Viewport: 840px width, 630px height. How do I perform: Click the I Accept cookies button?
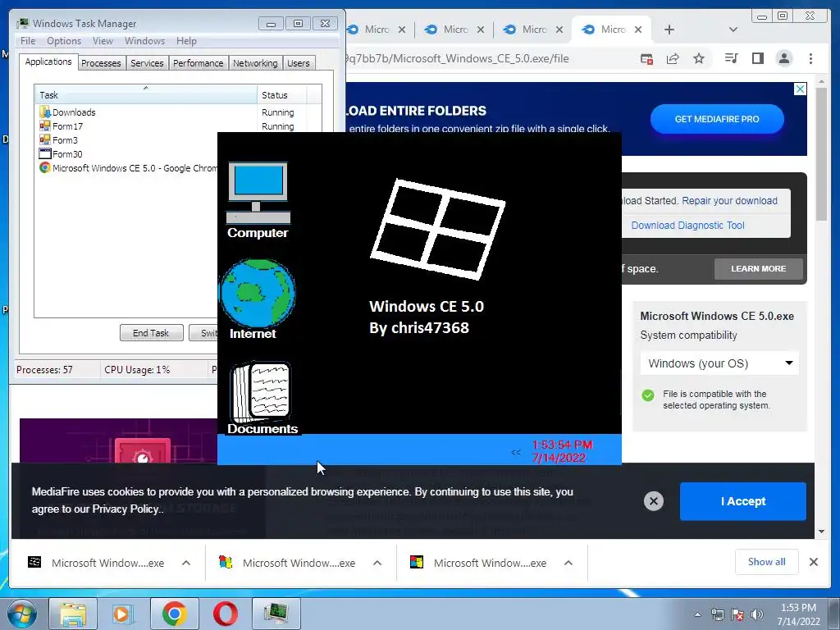[x=743, y=501]
